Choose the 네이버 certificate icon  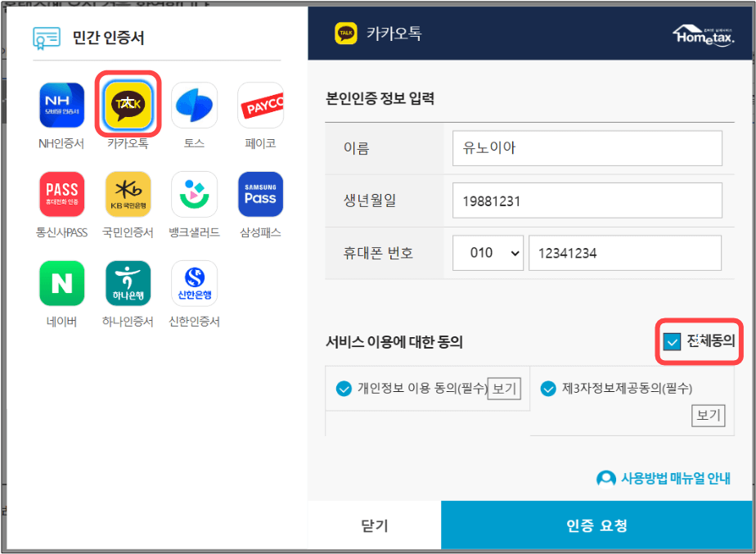click(x=61, y=282)
